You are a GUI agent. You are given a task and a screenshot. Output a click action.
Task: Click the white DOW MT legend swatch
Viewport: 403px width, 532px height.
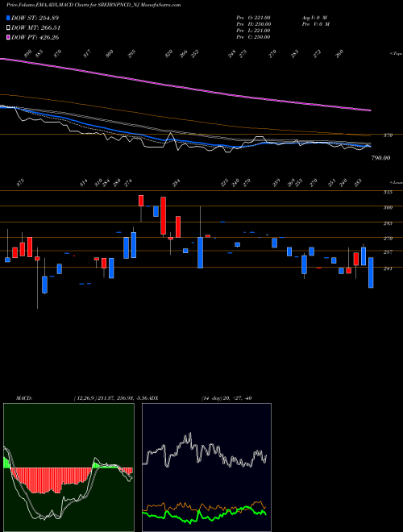tap(8, 28)
